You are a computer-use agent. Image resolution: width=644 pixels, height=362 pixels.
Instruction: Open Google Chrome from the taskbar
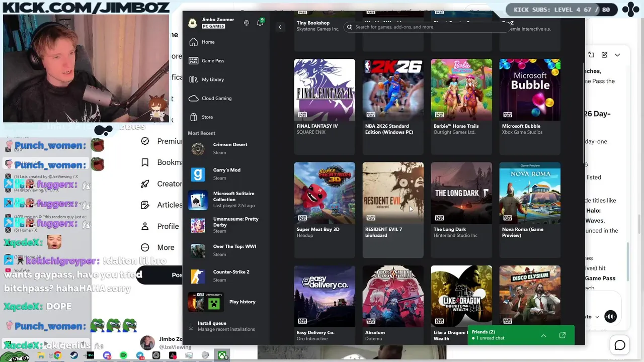[58, 355]
